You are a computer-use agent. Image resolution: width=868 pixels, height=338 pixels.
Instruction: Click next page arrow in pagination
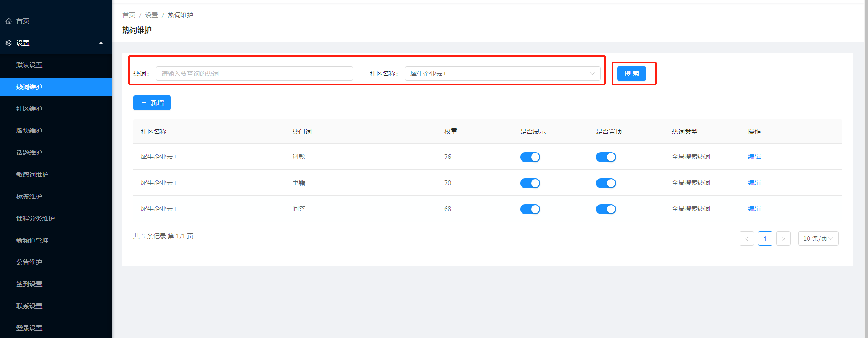pos(783,238)
